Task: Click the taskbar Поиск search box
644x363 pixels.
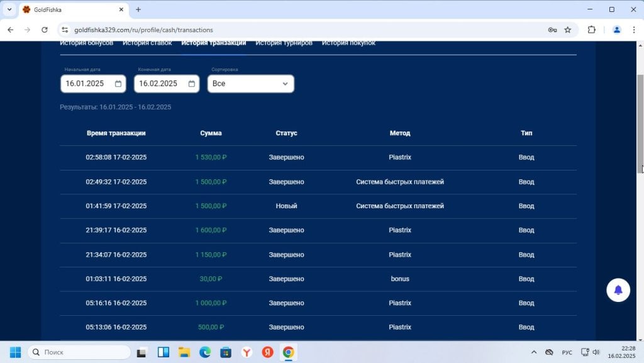Action: point(79,352)
